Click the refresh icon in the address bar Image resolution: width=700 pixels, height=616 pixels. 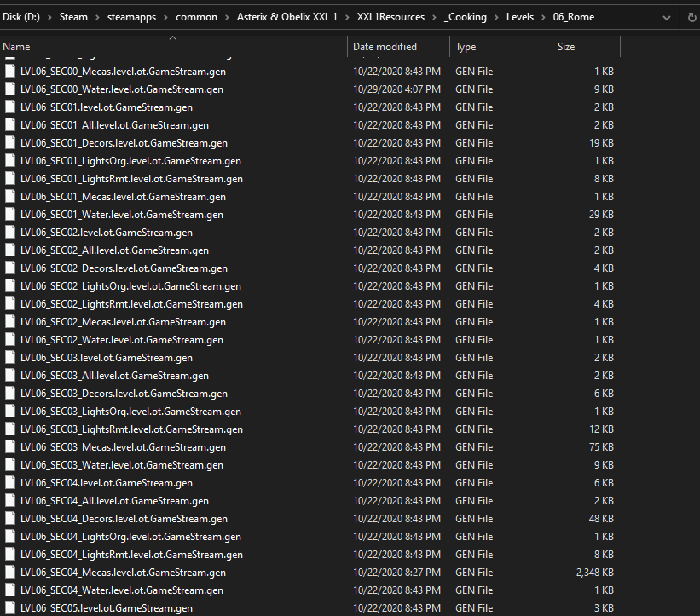(691, 18)
